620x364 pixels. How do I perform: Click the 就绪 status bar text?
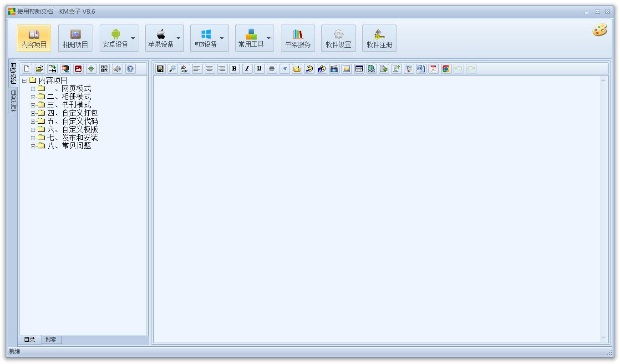(x=15, y=351)
